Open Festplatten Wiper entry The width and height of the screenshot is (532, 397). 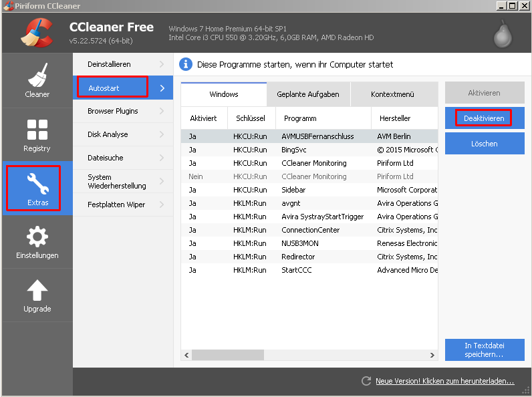123,205
